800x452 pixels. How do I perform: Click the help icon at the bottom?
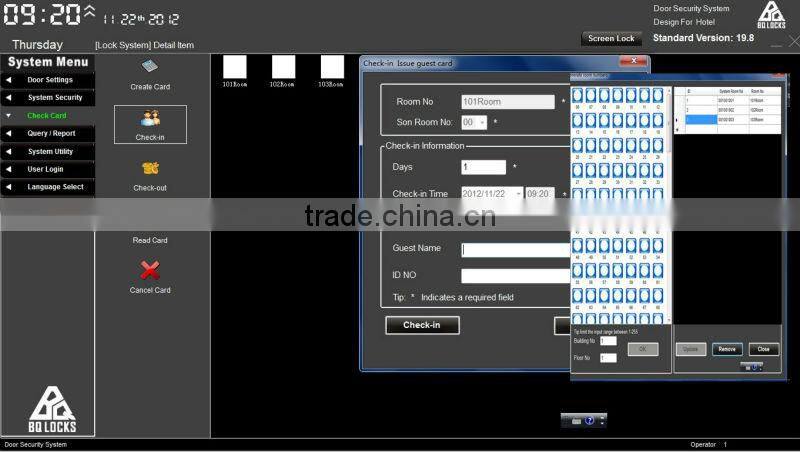click(x=589, y=420)
